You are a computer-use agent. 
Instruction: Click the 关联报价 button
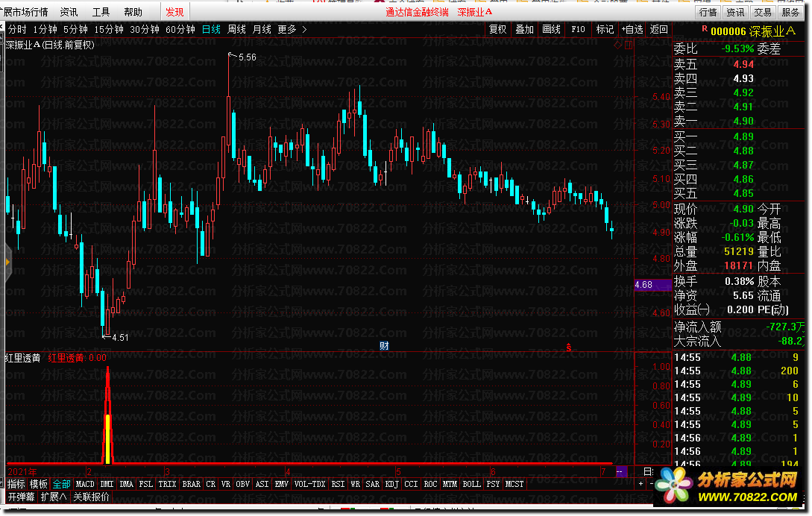92,497
